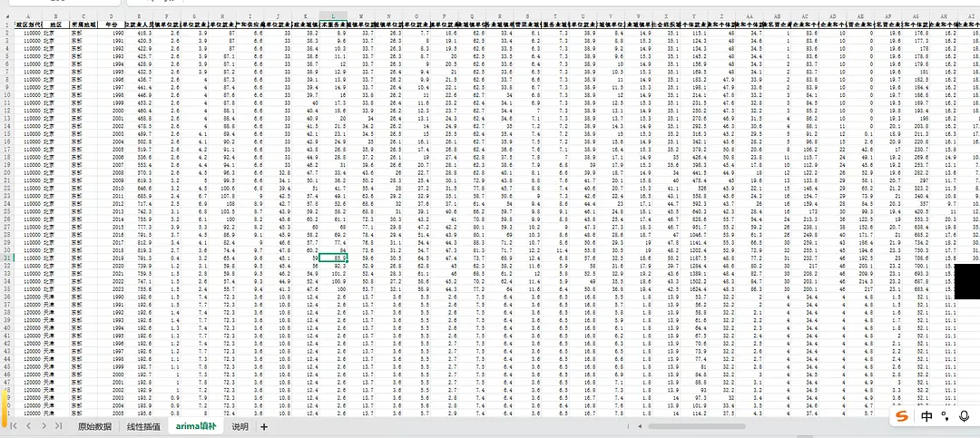Click the horizontal scrollbar left arrow
The image size is (980, 438).
coord(641,427)
